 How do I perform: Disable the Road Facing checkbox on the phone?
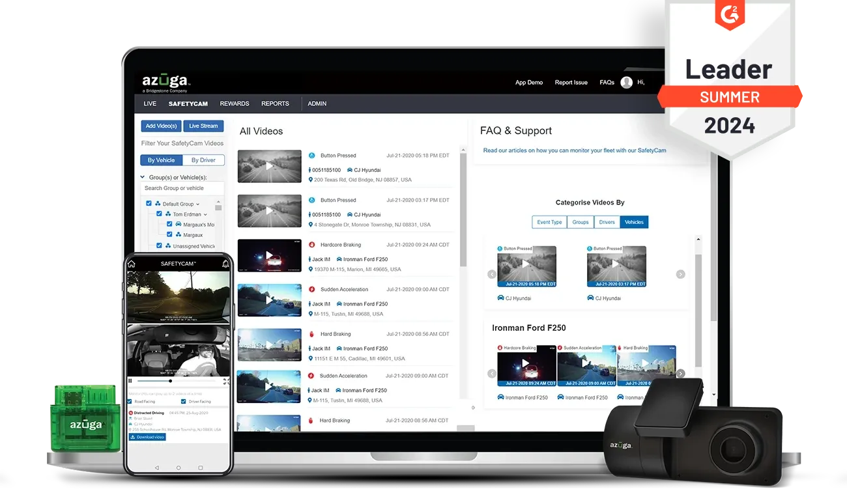click(x=129, y=401)
